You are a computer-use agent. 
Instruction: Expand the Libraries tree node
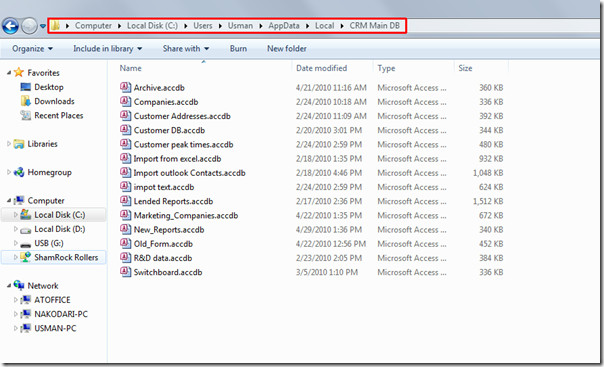click(8, 144)
